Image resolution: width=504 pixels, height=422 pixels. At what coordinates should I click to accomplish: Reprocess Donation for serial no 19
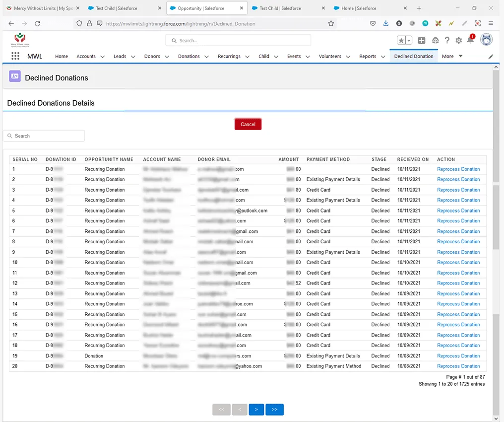(x=458, y=356)
